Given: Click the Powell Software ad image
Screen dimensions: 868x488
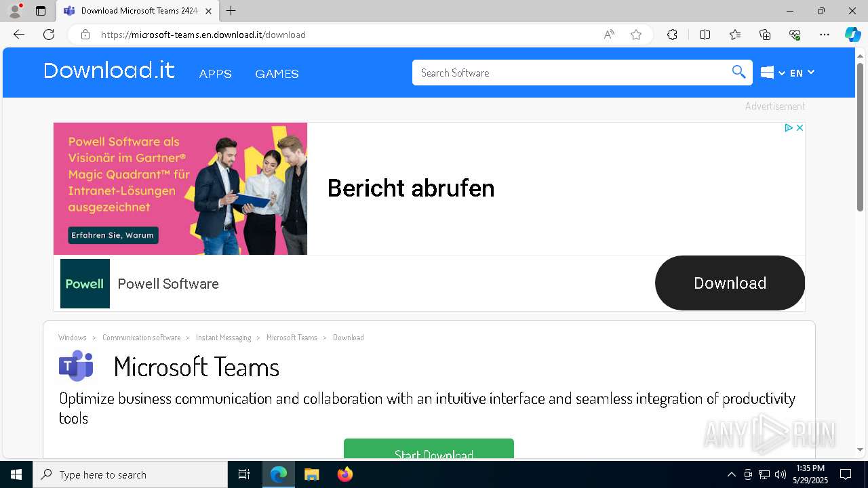Looking at the screenshot, I should pyautogui.click(x=180, y=188).
